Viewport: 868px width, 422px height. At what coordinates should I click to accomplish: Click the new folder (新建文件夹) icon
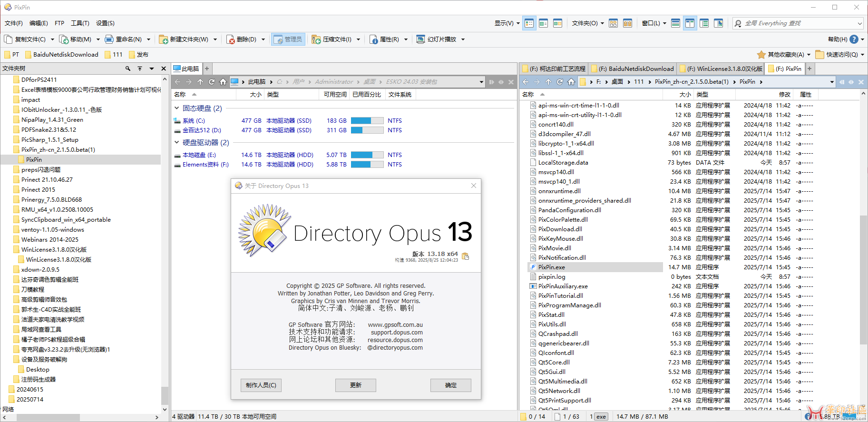click(x=164, y=39)
